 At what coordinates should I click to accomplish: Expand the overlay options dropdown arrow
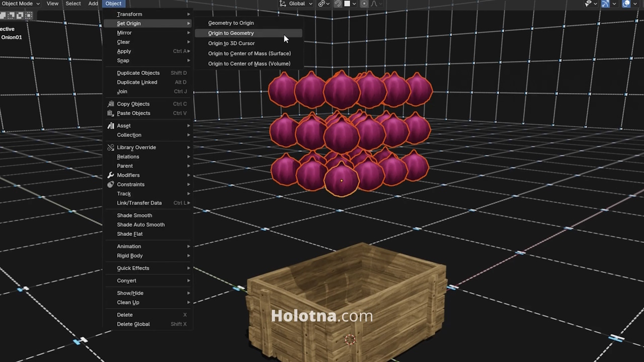[x=635, y=4]
